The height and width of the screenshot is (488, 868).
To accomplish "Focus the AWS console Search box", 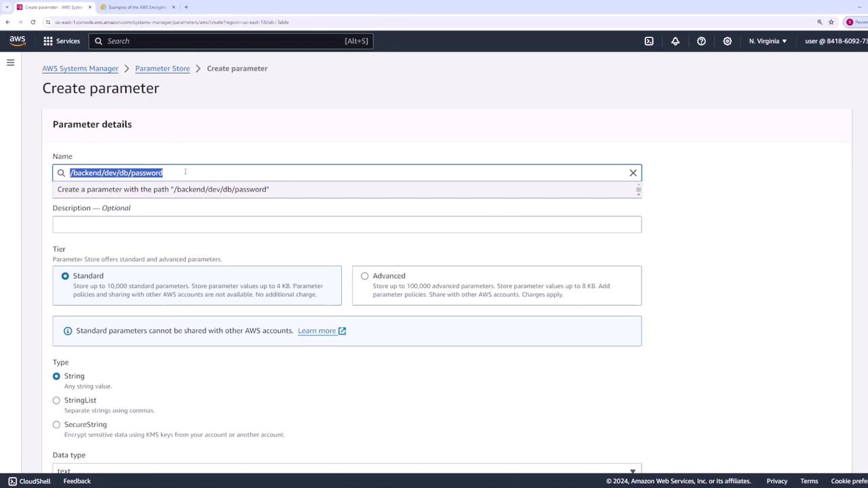I will coord(231,41).
